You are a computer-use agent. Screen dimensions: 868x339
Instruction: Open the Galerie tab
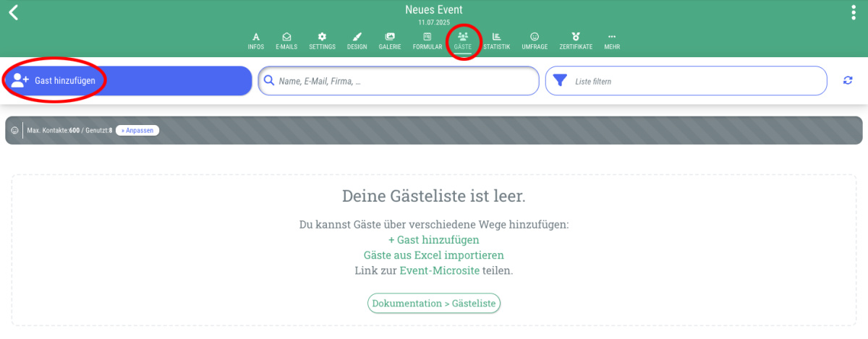(390, 41)
